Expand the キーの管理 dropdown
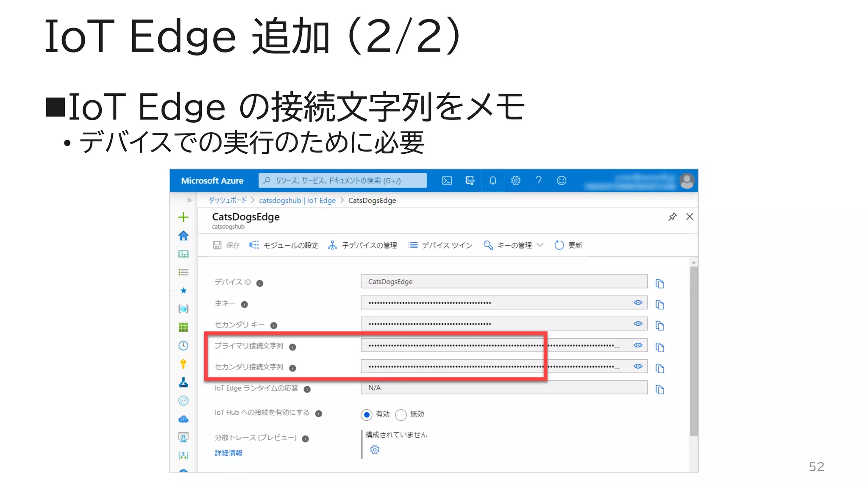The width and height of the screenshot is (868, 488). 513,245
